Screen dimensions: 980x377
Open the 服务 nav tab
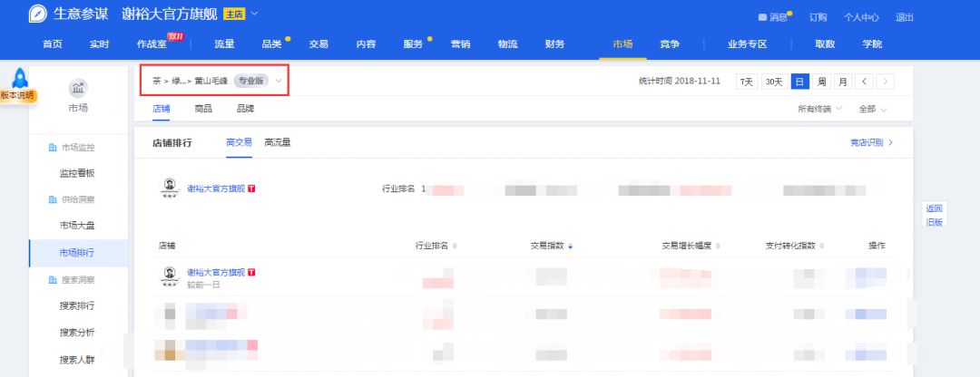point(414,44)
